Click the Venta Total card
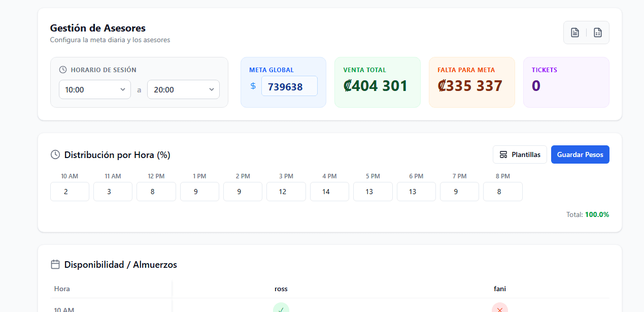This screenshot has height=312, width=644. (377, 82)
